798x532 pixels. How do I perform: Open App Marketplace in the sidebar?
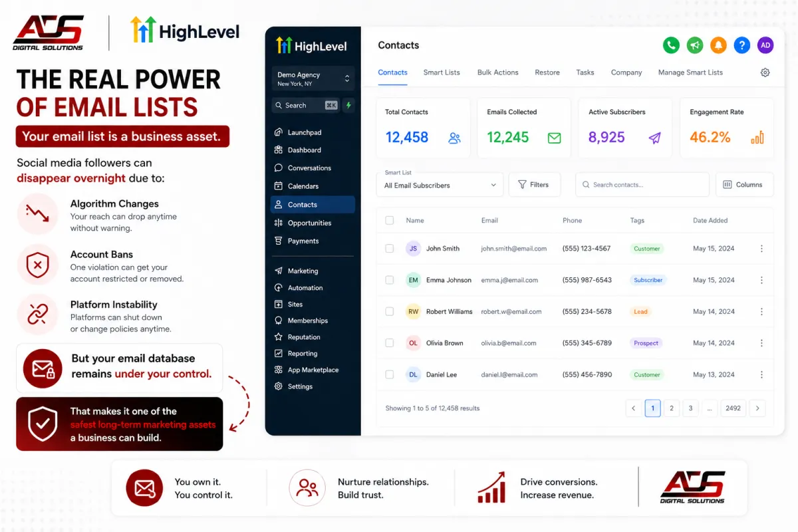tap(313, 370)
